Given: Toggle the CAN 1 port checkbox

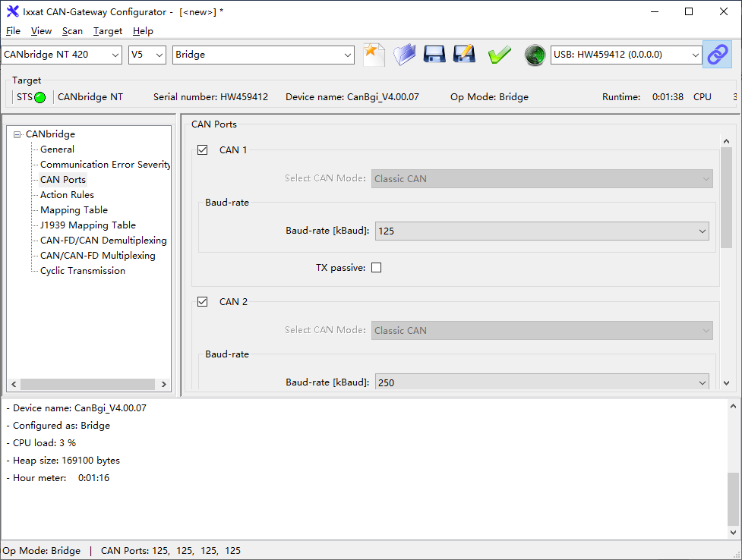Looking at the screenshot, I should pos(203,150).
